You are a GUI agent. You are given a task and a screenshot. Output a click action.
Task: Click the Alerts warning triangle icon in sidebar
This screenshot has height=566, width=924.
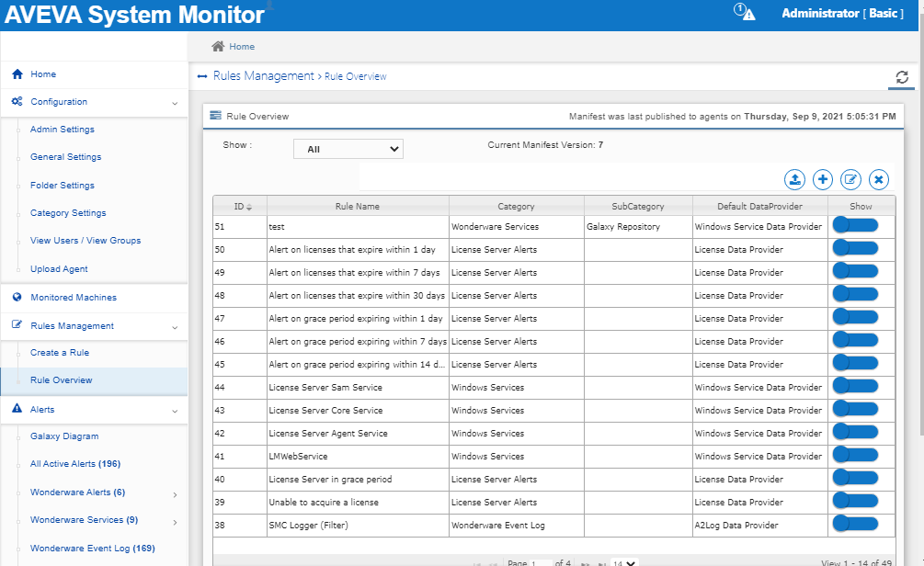17,408
